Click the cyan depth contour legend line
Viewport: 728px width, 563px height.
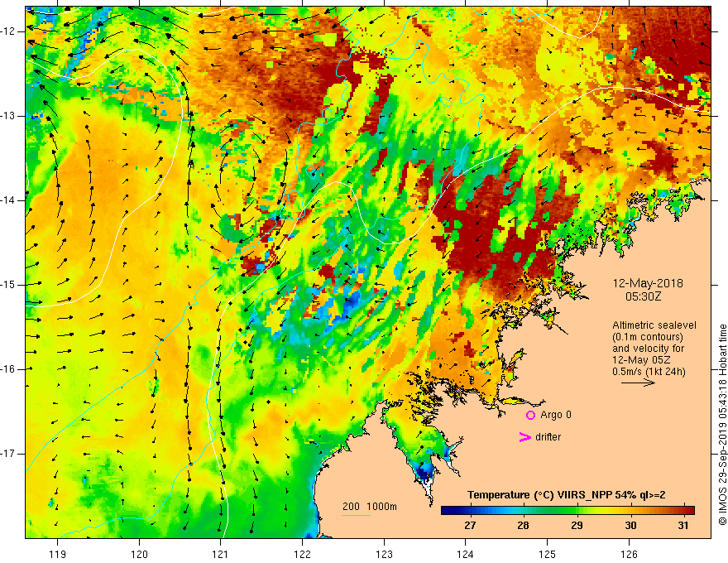[x=356, y=515]
